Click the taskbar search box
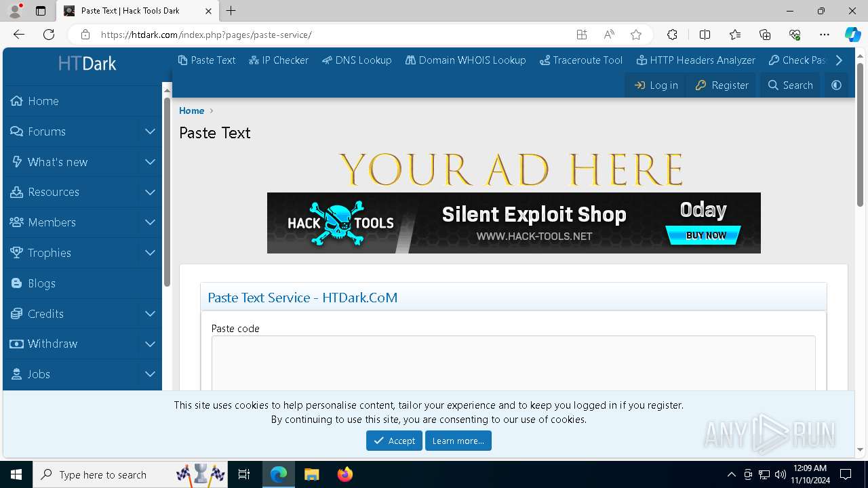The image size is (868, 488). [130, 474]
